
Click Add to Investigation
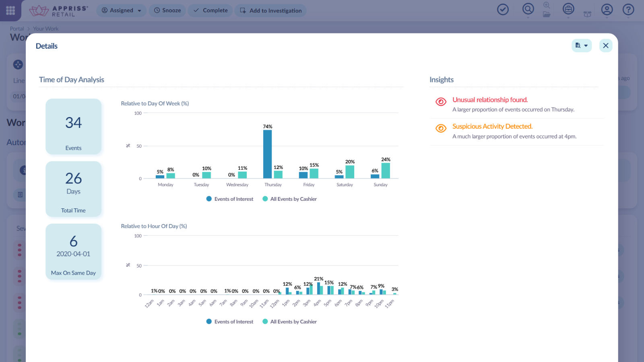click(x=271, y=10)
